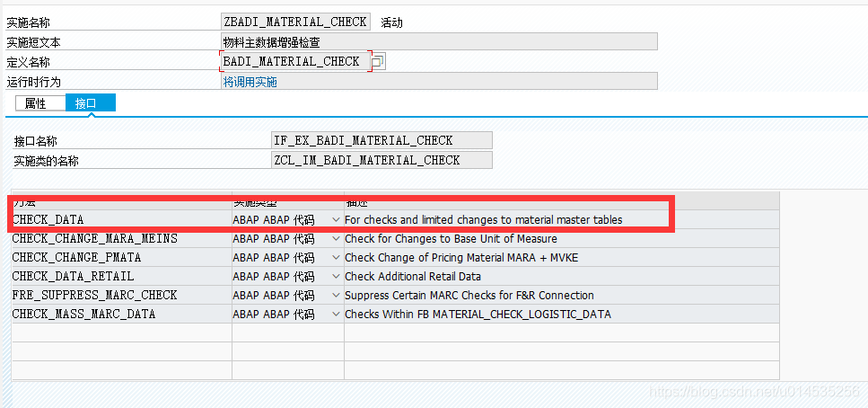
Task: Open implementation type dropdown for CHECK_DATA
Action: pyautogui.click(x=336, y=220)
